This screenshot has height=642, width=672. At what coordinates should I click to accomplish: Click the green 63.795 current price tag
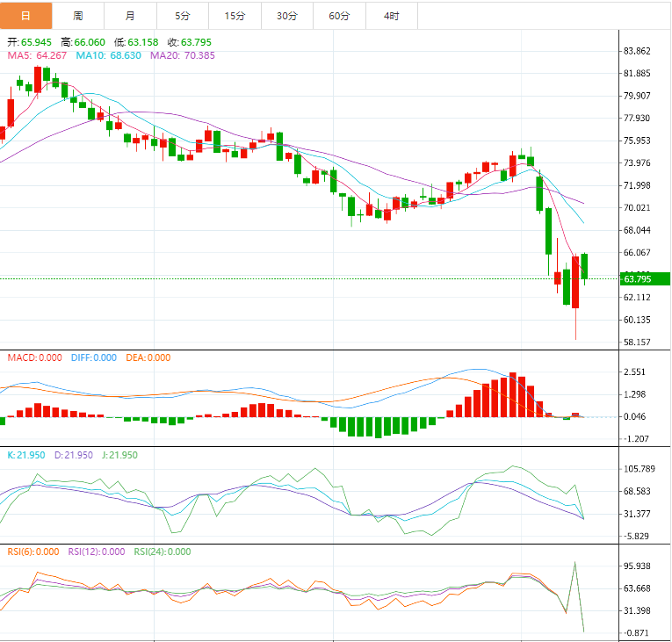point(645,279)
